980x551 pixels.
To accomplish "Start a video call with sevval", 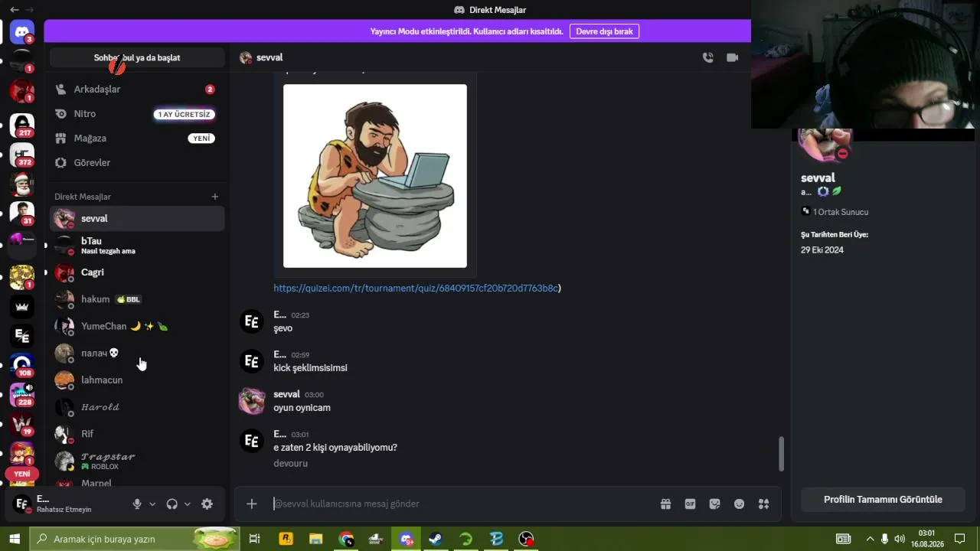I will pos(733,57).
